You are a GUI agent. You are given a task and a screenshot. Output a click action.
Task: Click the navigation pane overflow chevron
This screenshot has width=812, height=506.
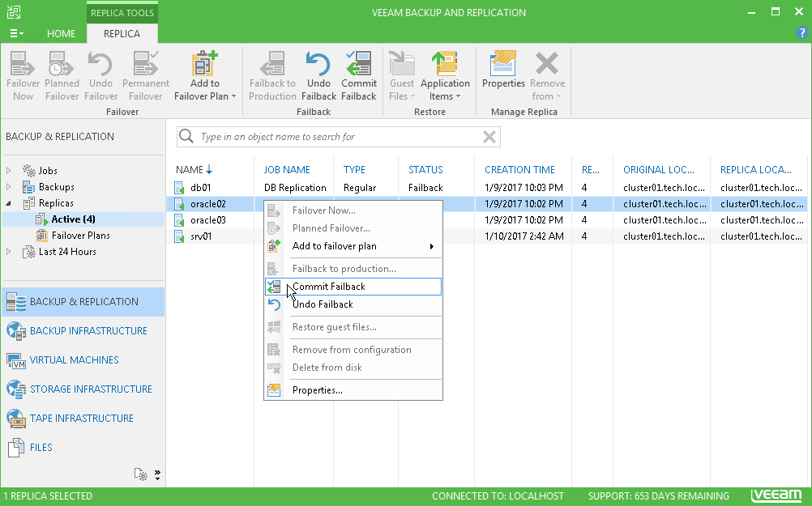(x=157, y=474)
